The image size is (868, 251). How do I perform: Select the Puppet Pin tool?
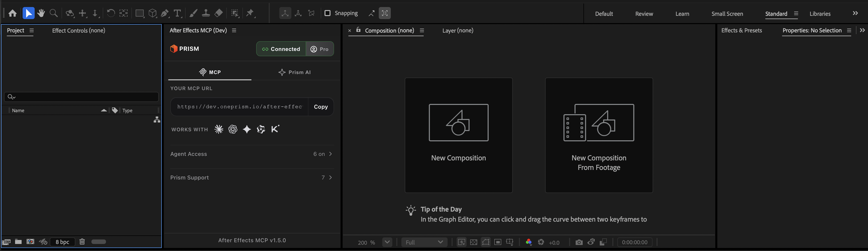(250, 14)
